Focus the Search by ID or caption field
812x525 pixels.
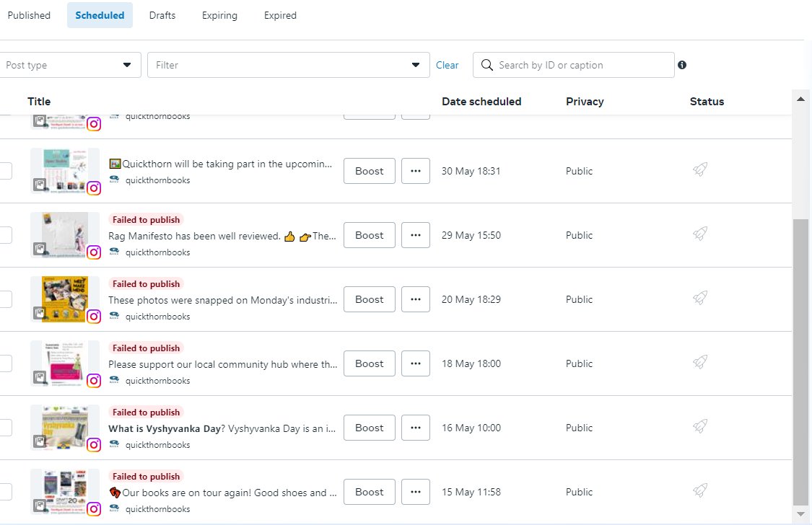pos(573,65)
